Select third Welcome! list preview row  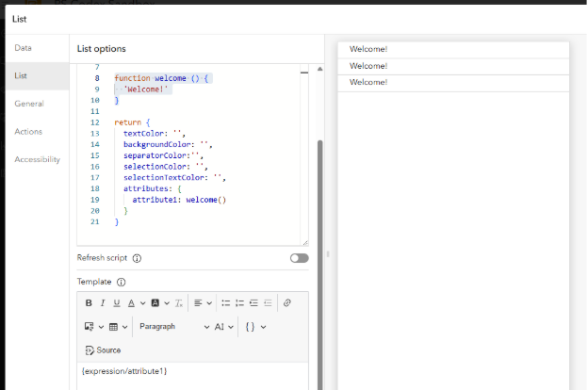click(453, 83)
